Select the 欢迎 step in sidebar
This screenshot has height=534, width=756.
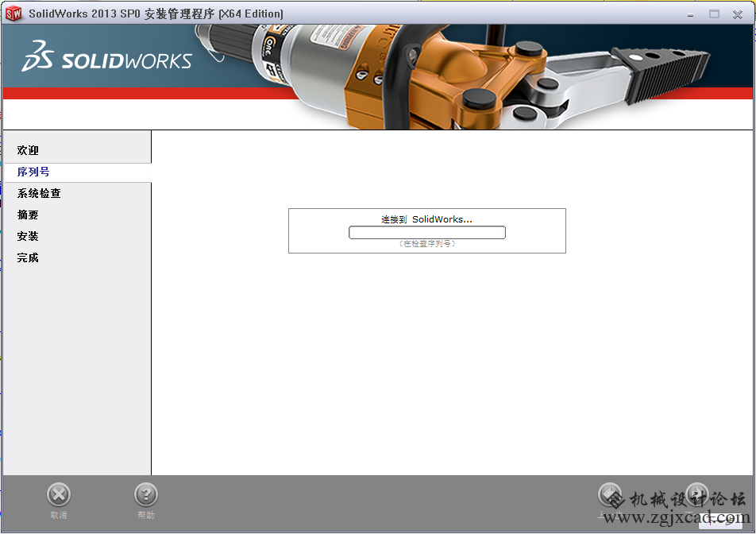(28, 150)
